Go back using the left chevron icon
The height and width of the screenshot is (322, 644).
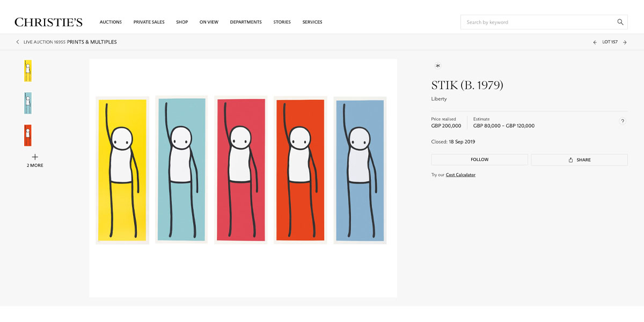(18, 42)
